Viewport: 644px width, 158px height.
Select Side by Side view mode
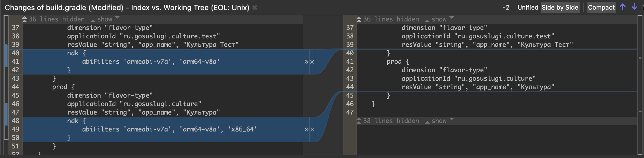click(560, 8)
